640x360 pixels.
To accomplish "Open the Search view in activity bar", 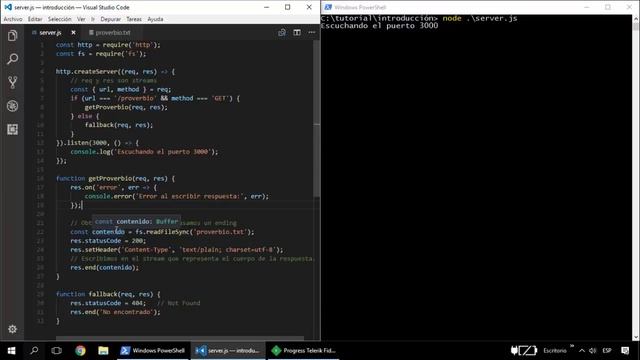I will point(12,59).
